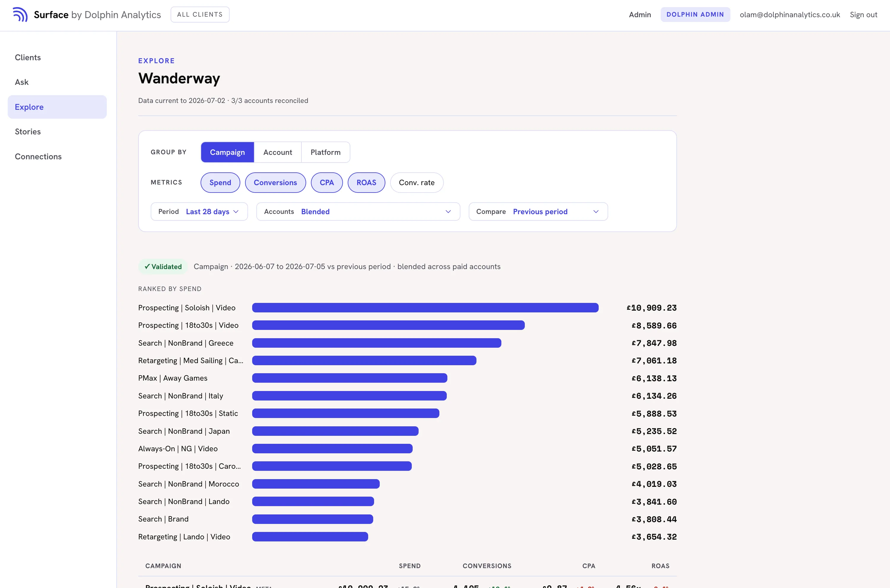Open the Period Last 28 days dropdown

coord(199,212)
